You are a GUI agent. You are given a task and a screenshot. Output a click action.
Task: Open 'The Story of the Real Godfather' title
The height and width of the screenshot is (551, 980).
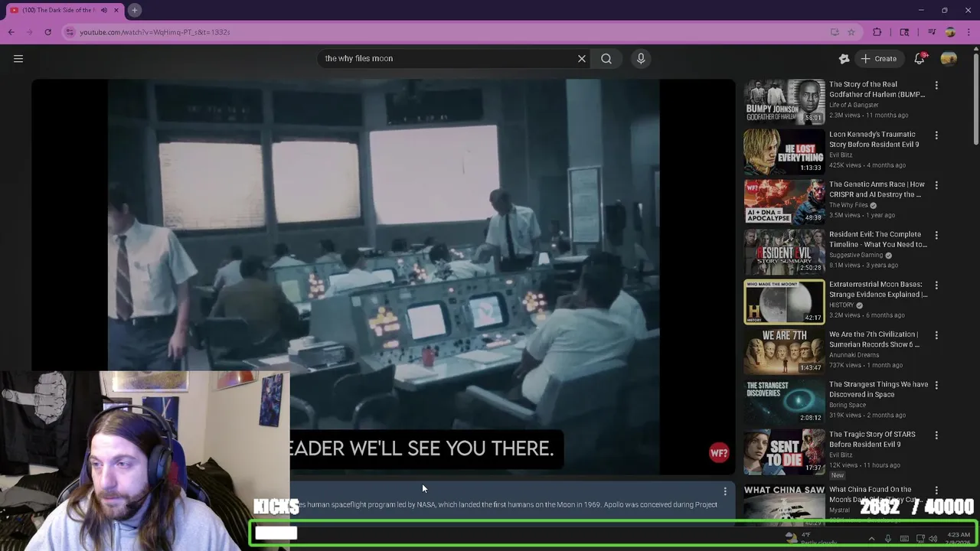[877, 90]
